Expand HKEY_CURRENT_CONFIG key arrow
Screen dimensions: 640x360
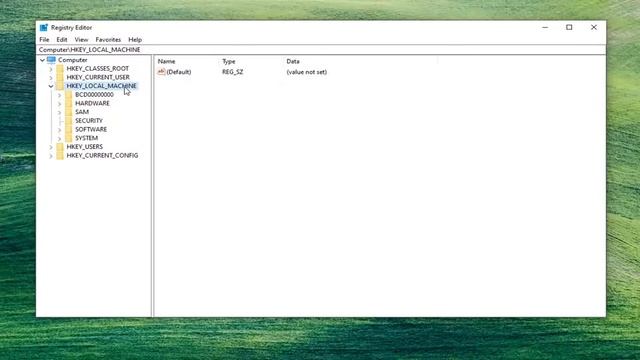51,156
